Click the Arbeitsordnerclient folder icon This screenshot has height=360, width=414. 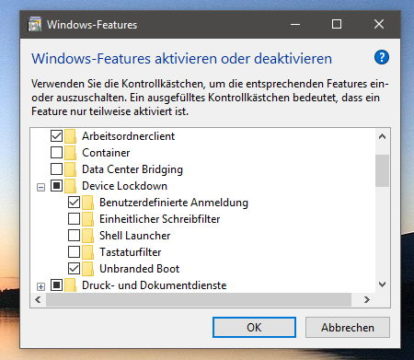(70, 136)
